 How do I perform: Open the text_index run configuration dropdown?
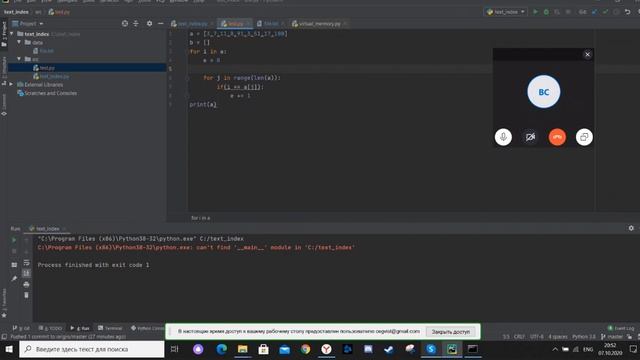point(505,12)
